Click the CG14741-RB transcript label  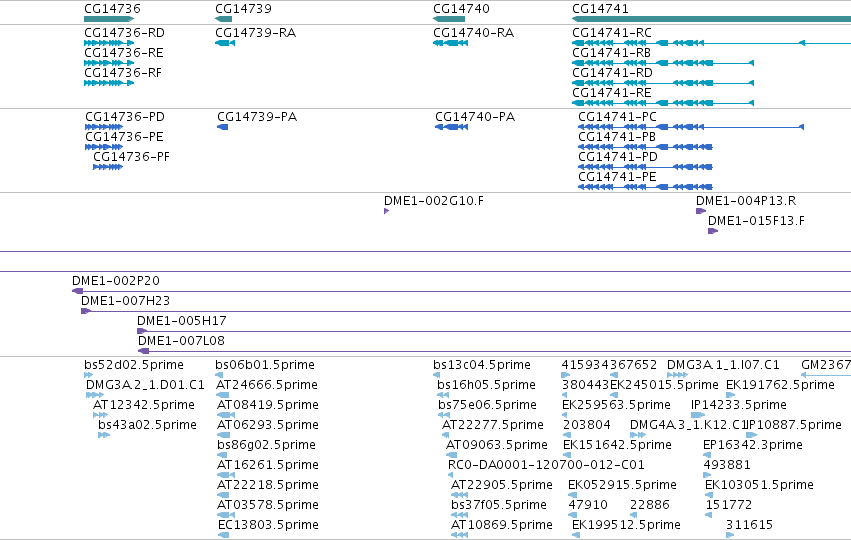tap(612, 53)
